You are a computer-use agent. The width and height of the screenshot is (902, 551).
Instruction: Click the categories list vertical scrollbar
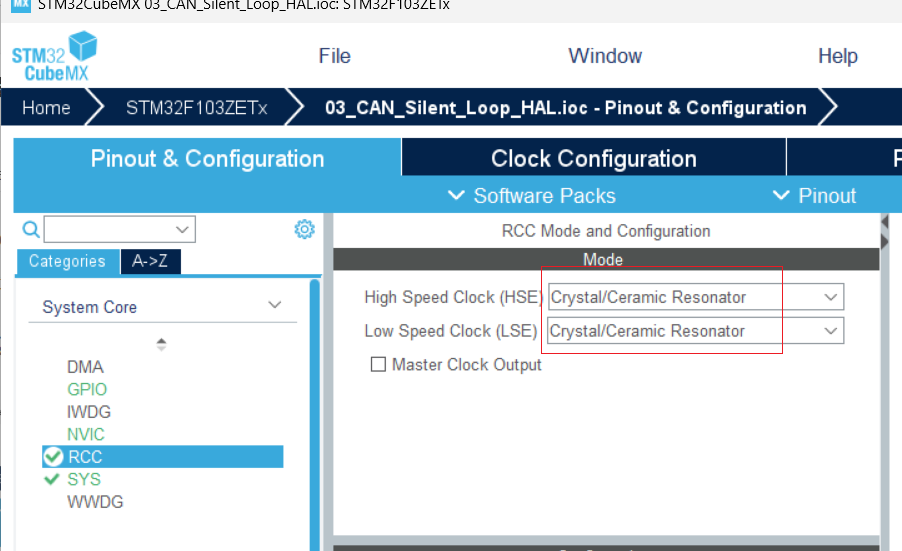pos(315,414)
